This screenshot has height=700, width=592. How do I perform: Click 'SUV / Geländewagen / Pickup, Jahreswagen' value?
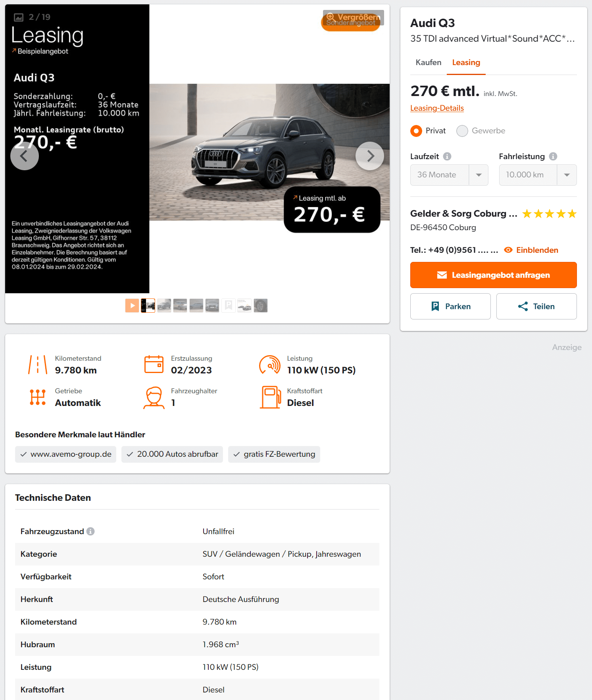282,554
